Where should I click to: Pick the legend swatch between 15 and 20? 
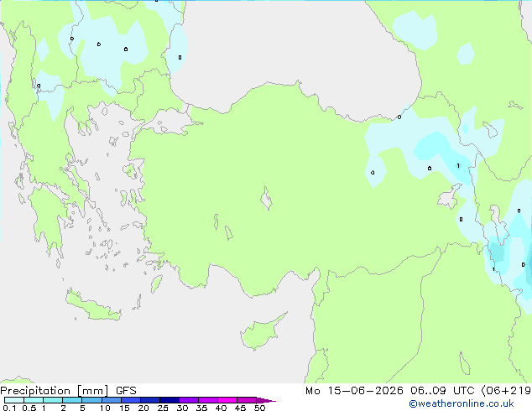pos(131,400)
